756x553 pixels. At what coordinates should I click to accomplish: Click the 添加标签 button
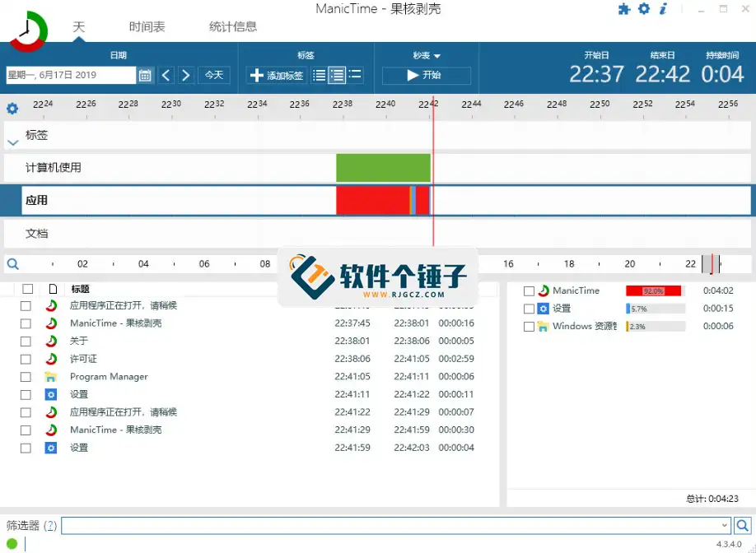click(277, 75)
